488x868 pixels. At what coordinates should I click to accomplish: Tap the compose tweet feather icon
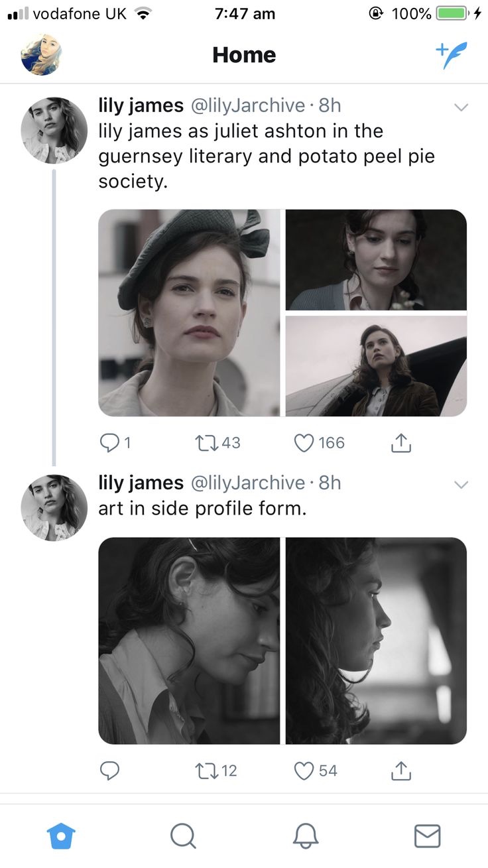pos(451,55)
